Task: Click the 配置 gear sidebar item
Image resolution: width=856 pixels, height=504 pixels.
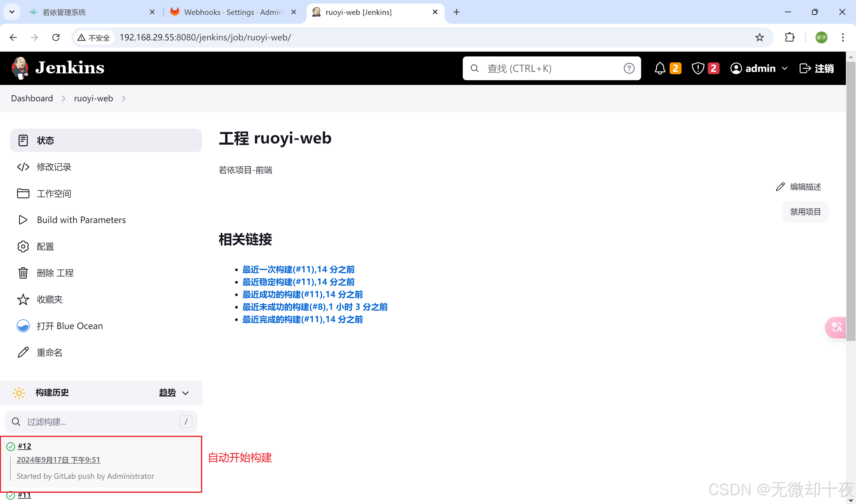Action: [45, 247]
